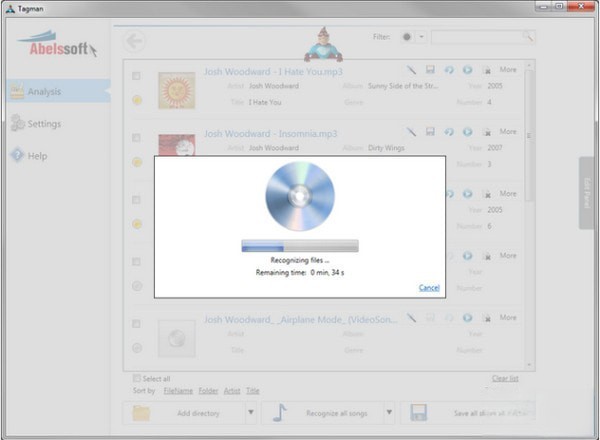Click the spinning CD image

300,196
